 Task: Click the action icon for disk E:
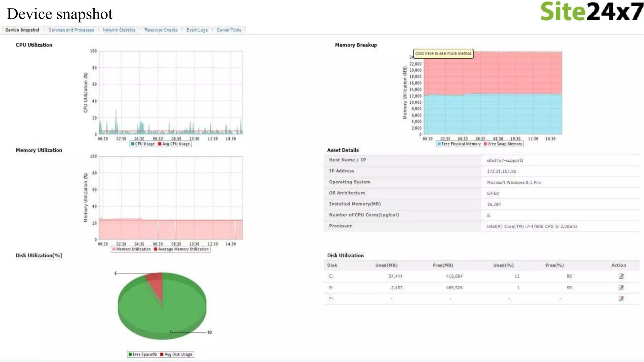click(x=621, y=288)
